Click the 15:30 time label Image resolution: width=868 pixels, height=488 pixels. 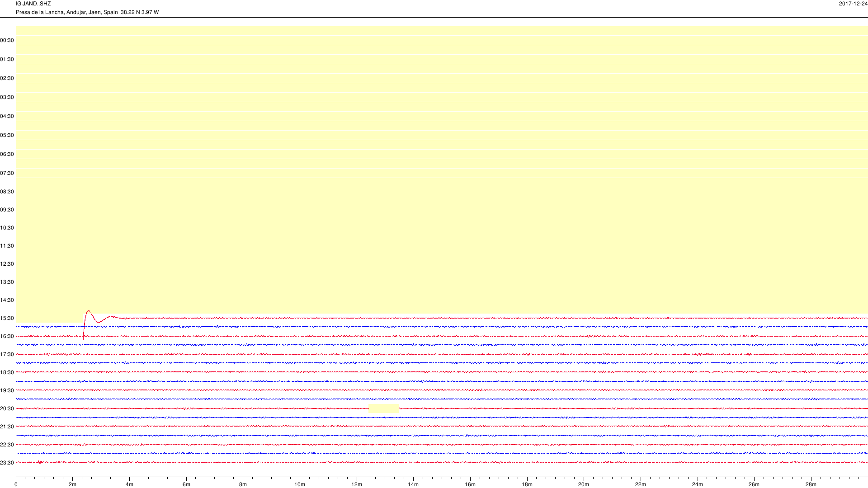(x=7, y=318)
